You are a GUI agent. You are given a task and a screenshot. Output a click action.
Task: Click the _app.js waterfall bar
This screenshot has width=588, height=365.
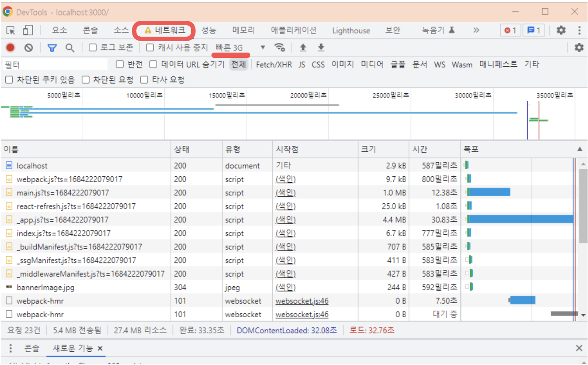[x=520, y=220]
